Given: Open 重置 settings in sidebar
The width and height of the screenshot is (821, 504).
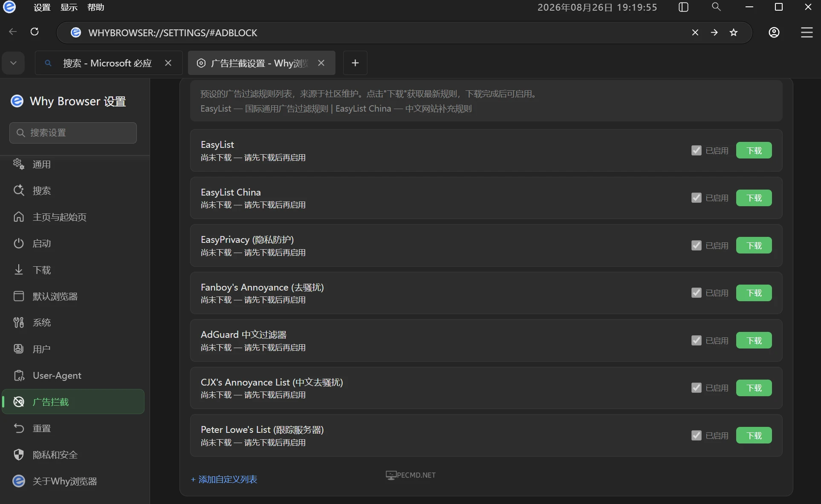Looking at the screenshot, I should [73, 429].
